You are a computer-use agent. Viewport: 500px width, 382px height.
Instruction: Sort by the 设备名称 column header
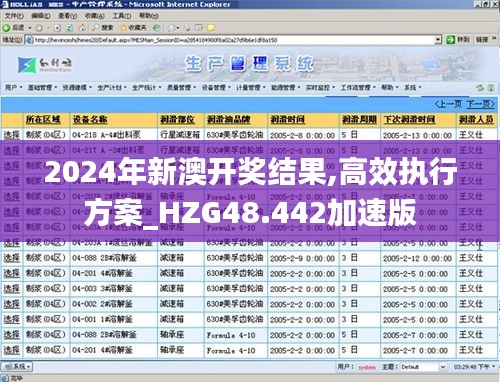pos(90,120)
